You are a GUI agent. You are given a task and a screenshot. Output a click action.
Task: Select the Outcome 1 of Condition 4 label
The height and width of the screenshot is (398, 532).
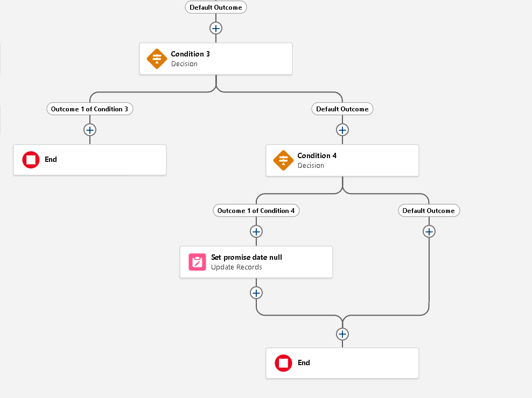point(256,211)
